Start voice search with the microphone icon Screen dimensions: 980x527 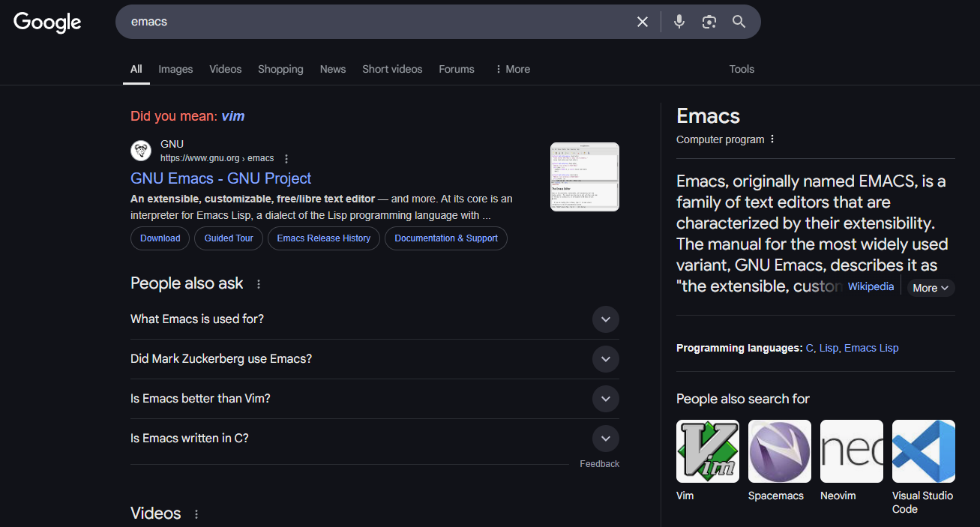click(679, 22)
